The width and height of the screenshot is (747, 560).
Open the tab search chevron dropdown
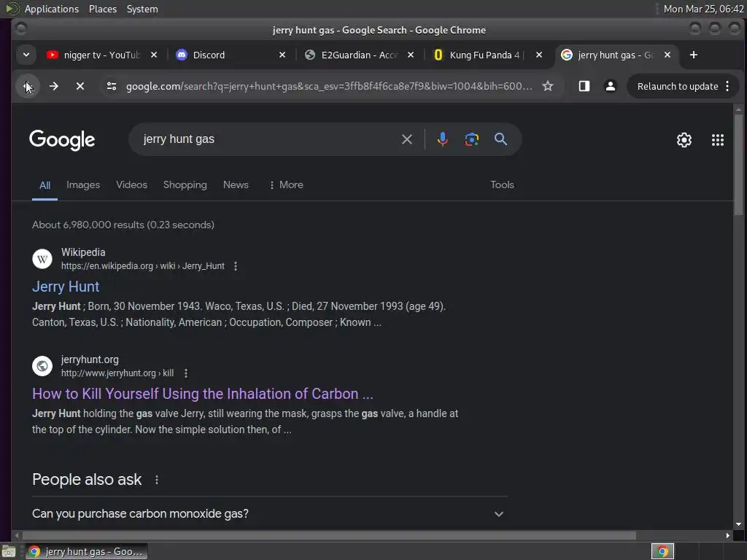tap(26, 55)
